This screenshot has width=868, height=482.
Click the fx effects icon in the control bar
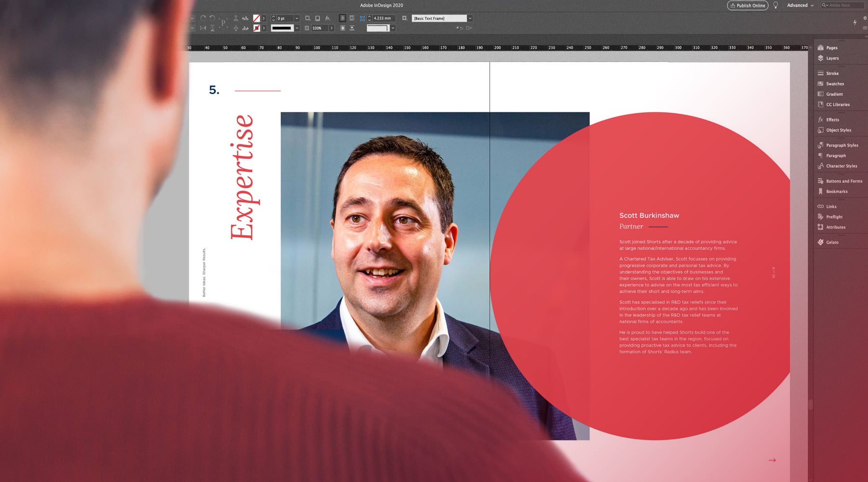tap(327, 18)
